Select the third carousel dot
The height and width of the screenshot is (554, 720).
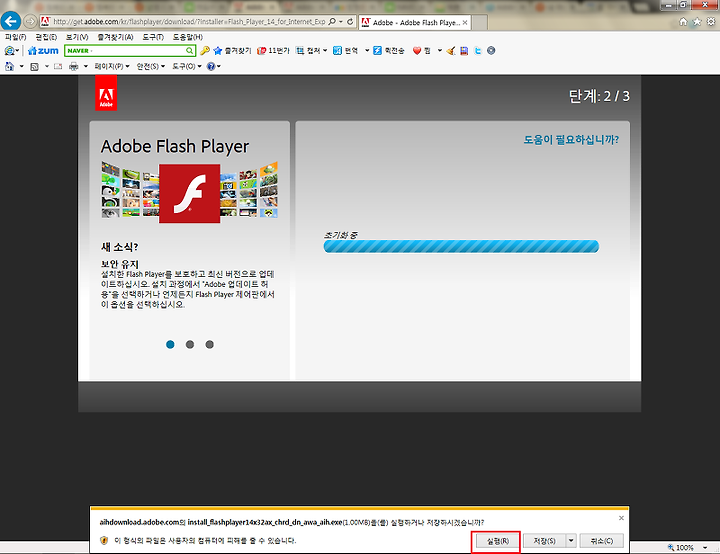pos(209,345)
